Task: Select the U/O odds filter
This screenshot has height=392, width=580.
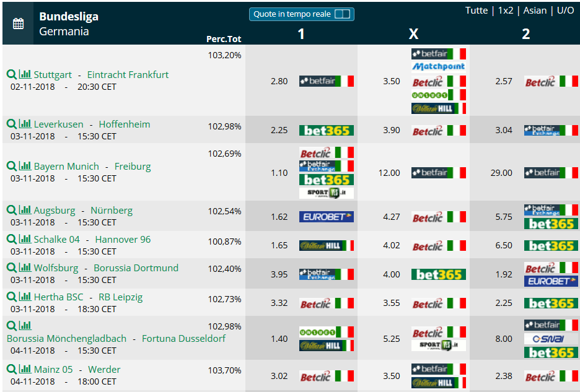Action: pos(566,11)
